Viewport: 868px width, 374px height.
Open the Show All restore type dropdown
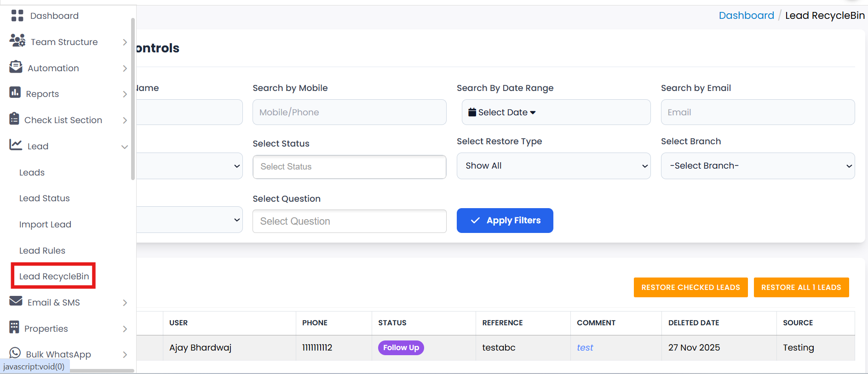553,166
